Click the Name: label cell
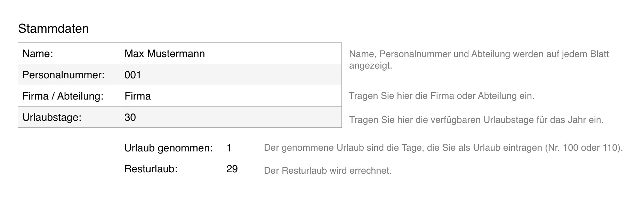 tap(69, 54)
